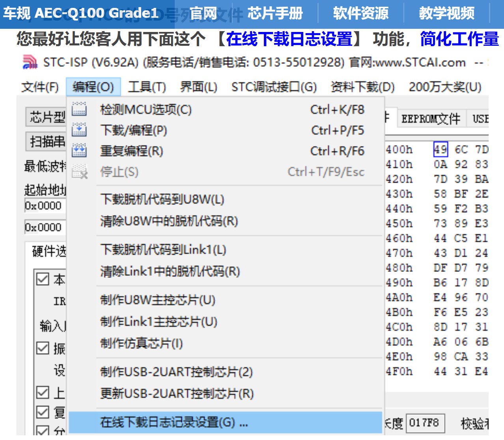Choose 下载脱机代码到U8W(L)
Image resolution: width=504 pixels, height=440 pixels.
(x=225, y=199)
